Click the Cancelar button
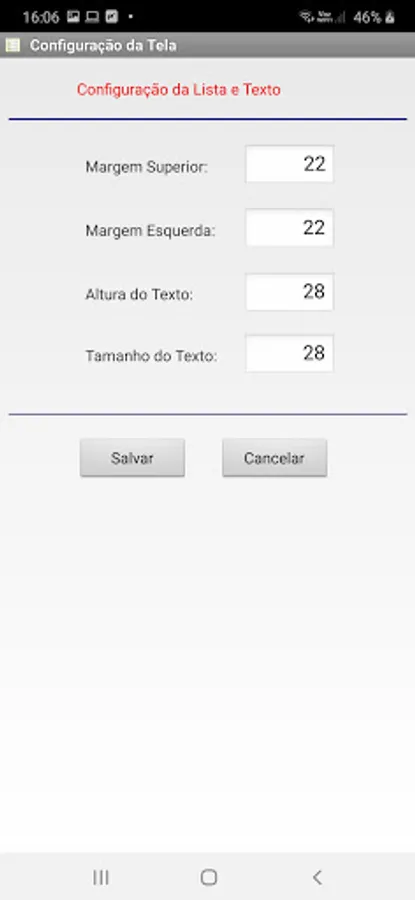The image size is (415, 900). (274, 458)
